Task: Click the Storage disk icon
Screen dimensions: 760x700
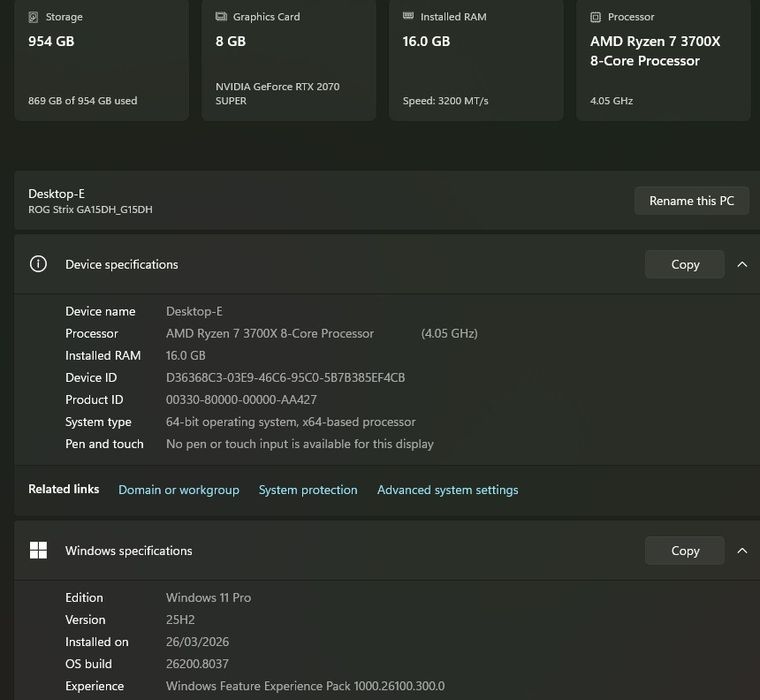Action: point(33,17)
